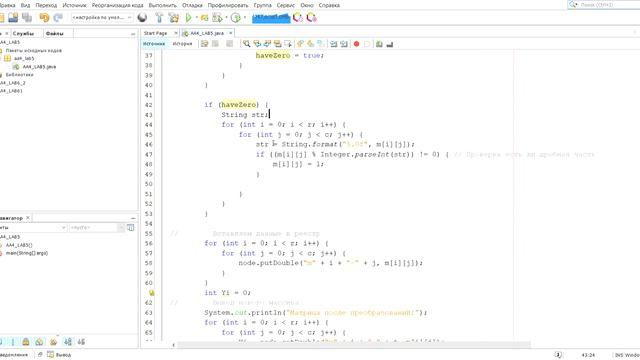
Task: Click the Build Project hammer icon
Action: click(159, 18)
